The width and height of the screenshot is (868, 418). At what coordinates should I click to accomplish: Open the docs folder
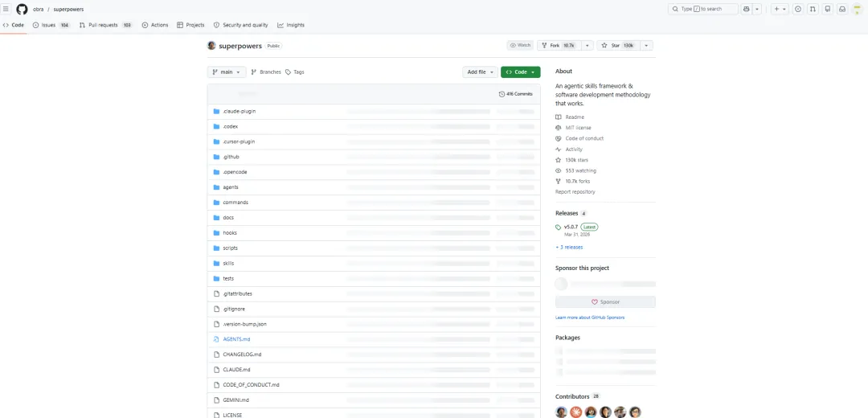pos(228,218)
